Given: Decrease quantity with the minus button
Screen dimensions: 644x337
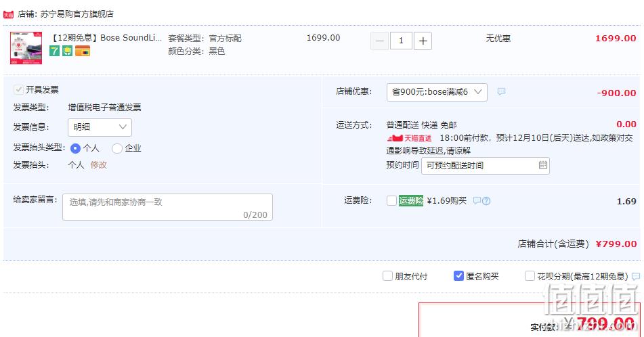Looking at the screenshot, I should pos(379,41).
